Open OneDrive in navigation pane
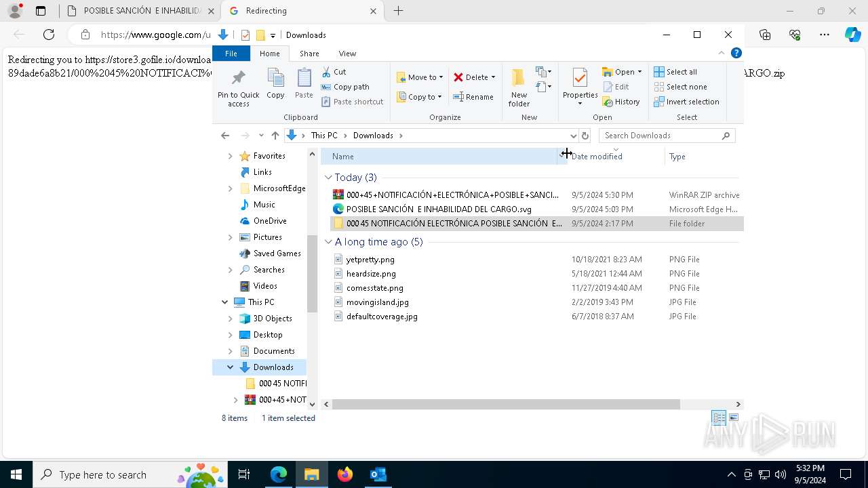 [270, 221]
